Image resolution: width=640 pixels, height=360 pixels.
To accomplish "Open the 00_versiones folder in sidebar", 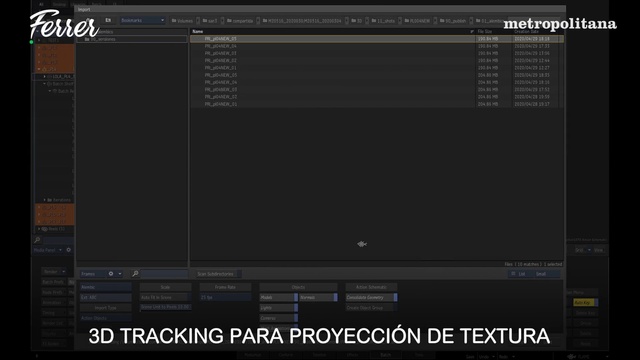I will click(131, 39).
